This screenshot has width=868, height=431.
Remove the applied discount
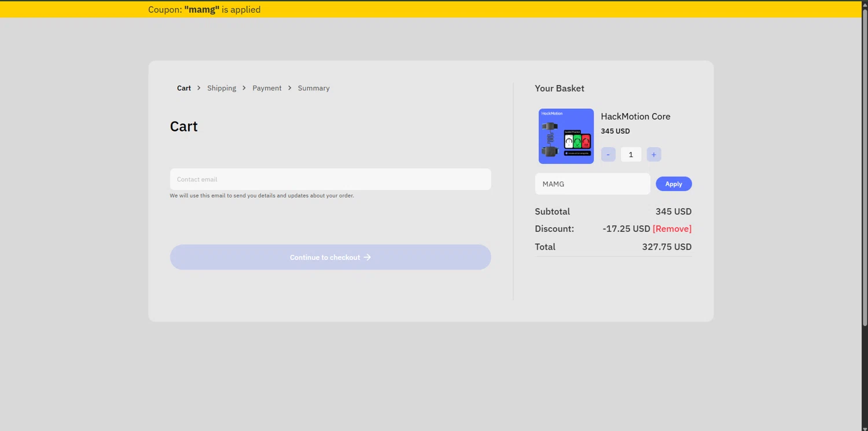(672, 229)
